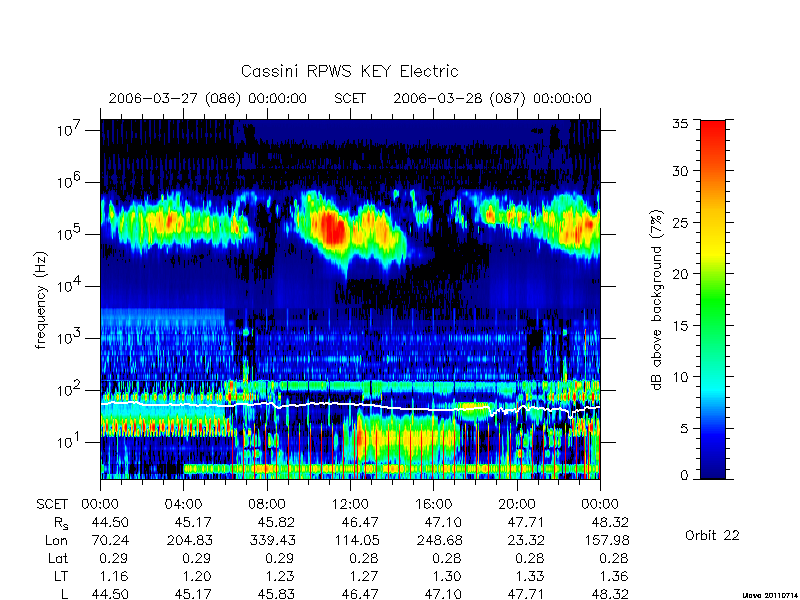Click the 'frequency (Hz)' axis label

(x=41, y=300)
